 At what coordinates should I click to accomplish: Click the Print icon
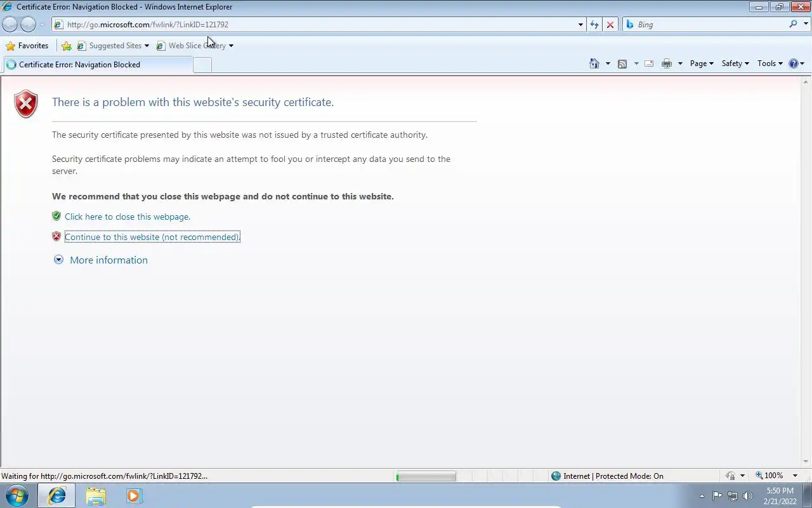point(666,63)
